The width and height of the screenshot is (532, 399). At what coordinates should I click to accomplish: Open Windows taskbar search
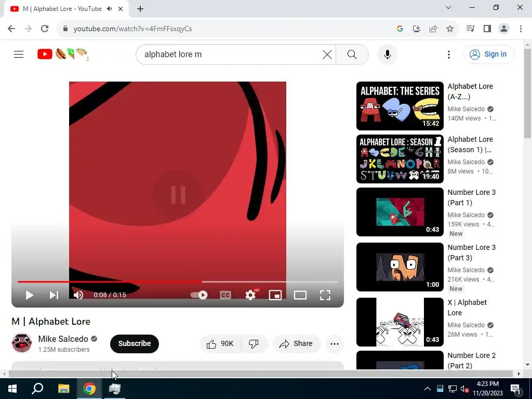(37, 389)
